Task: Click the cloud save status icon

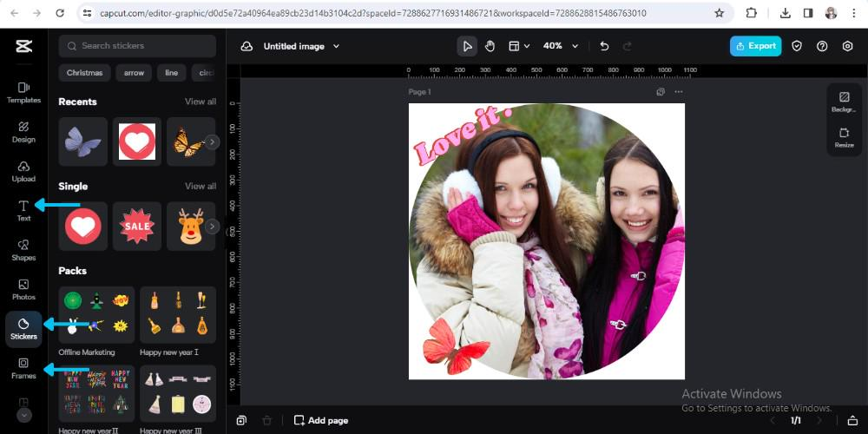Action: 247,47
